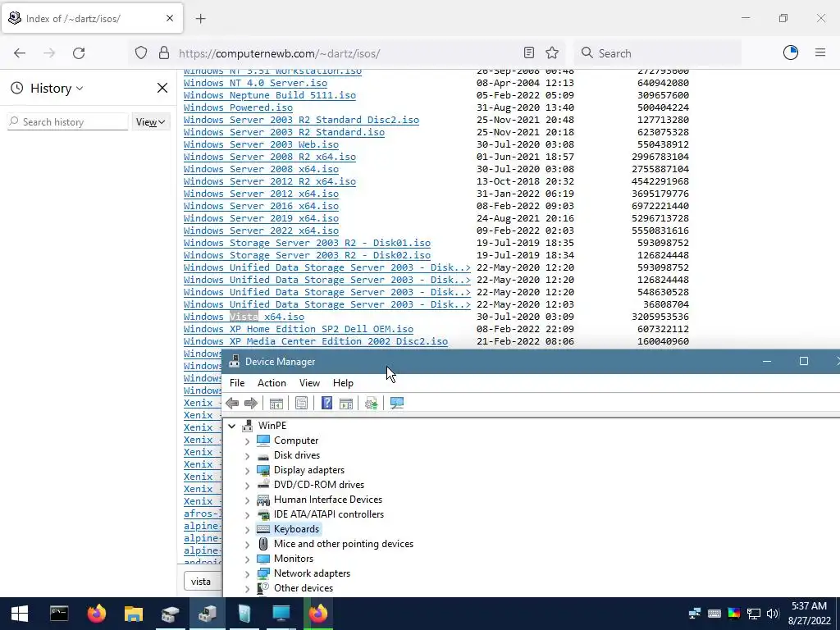Open the Windows Powered.iso link

[x=238, y=107]
